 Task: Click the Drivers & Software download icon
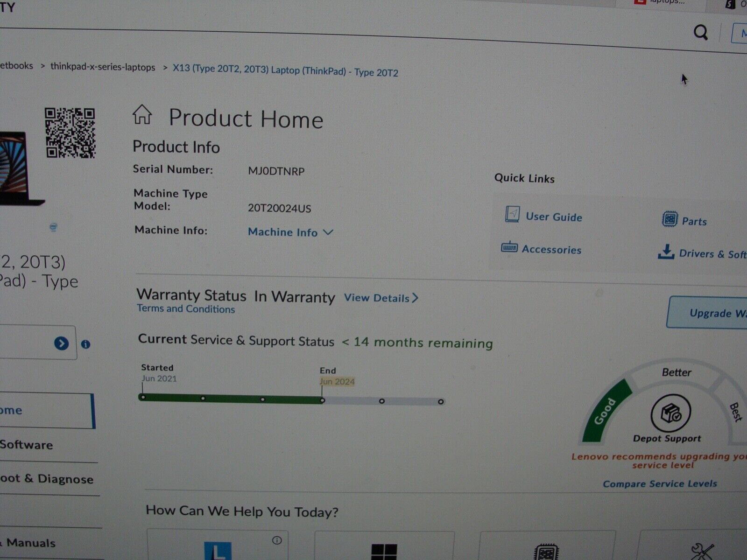pos(666,252)
